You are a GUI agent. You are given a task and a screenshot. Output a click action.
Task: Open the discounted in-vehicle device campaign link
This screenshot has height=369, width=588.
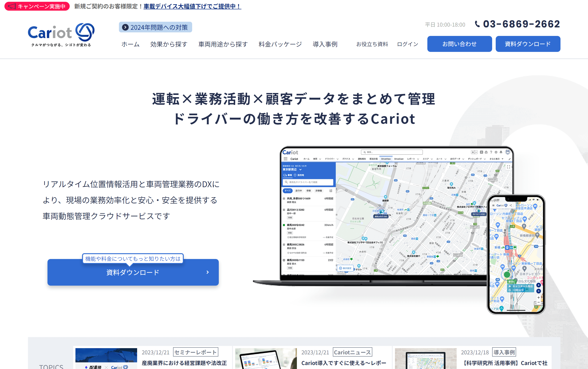tap(192, 6)
